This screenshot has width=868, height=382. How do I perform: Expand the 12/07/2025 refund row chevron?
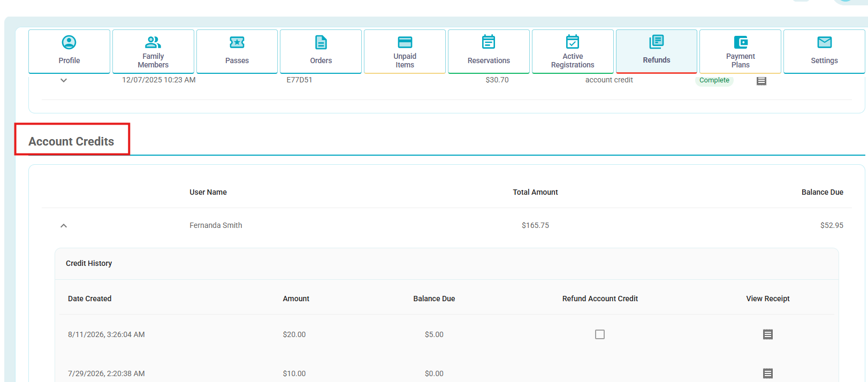[x=64, y=80]
